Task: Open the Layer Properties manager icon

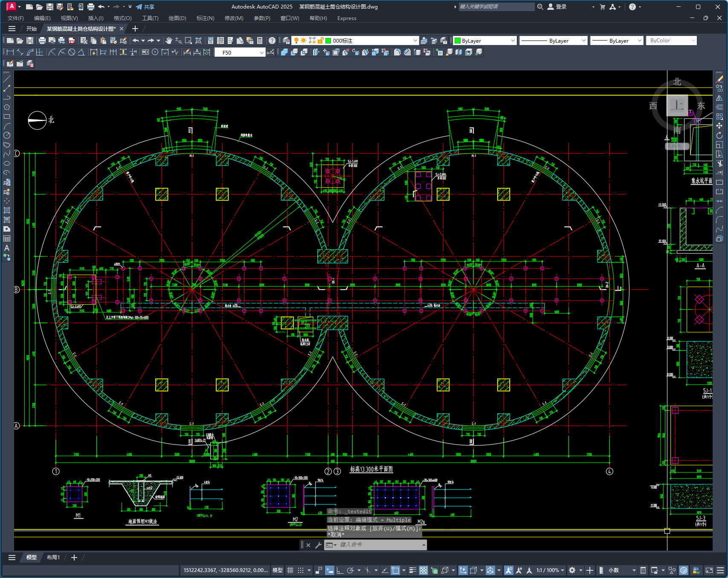Action: [x=286, y=41]
